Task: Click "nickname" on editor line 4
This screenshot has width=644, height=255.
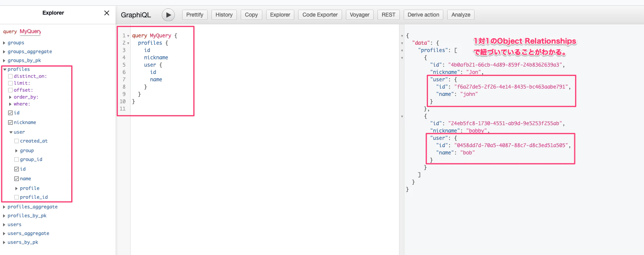Action: click(156, 57)
